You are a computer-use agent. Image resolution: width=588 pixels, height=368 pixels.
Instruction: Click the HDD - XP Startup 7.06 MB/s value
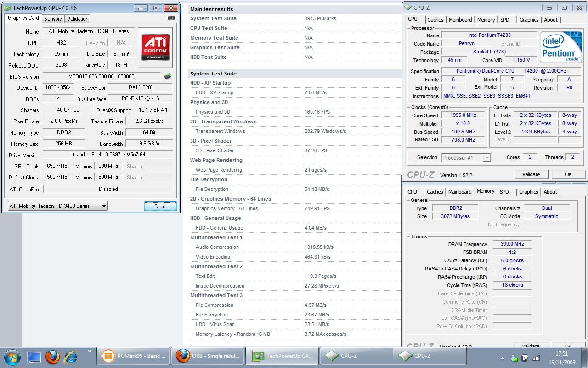(316, 92)
